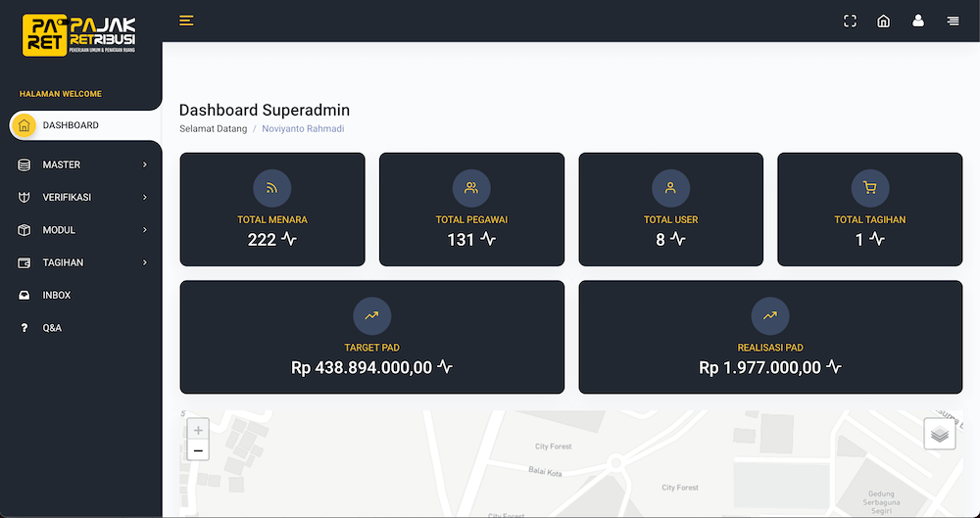The width and height of the screenshot is (980, 518).
Task: Toggle fullscreen mode icon
Action: click(x=850, y=21)
